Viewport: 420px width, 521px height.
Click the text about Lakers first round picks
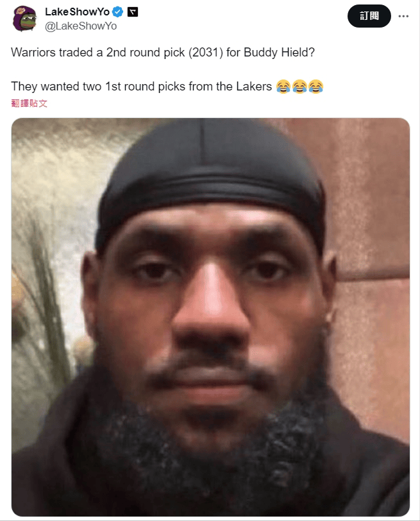[x=142, y=87]
